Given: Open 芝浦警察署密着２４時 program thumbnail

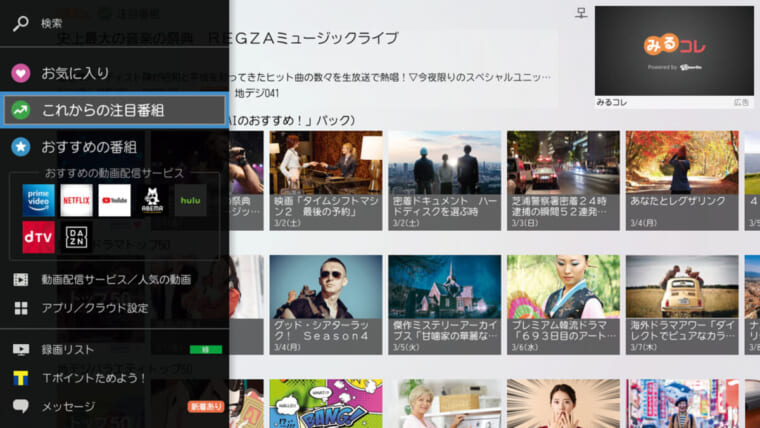Looking at the screenshot, I should [x=562, y=180].
